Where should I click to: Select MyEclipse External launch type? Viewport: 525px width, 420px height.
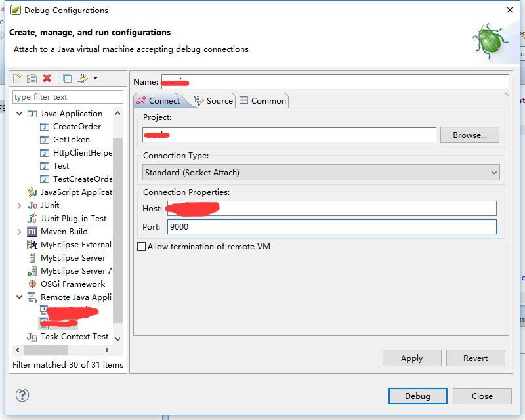coord(76,245)
